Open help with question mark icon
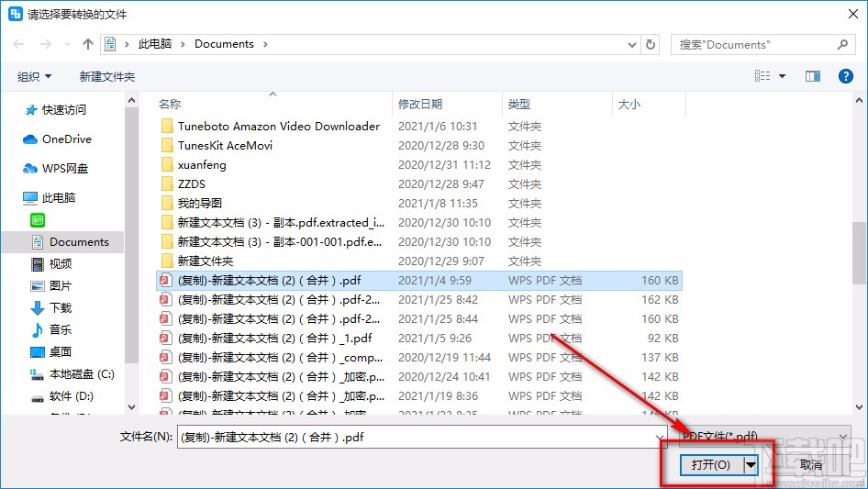 (845, 76)
